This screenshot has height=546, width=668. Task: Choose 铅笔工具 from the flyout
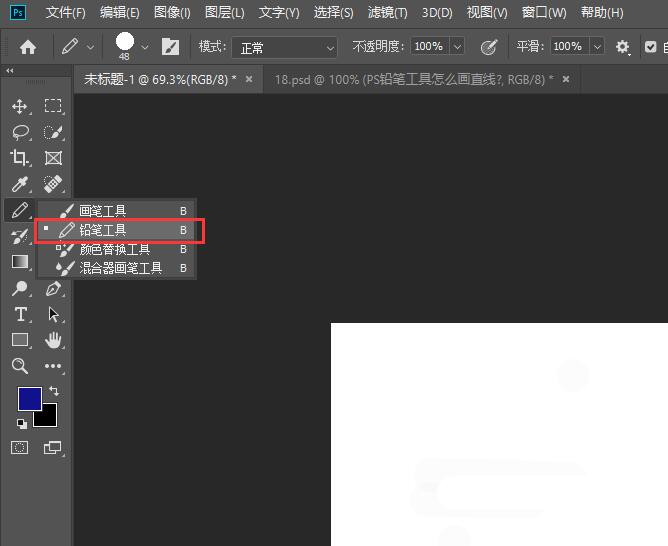(x=116, y=230)
